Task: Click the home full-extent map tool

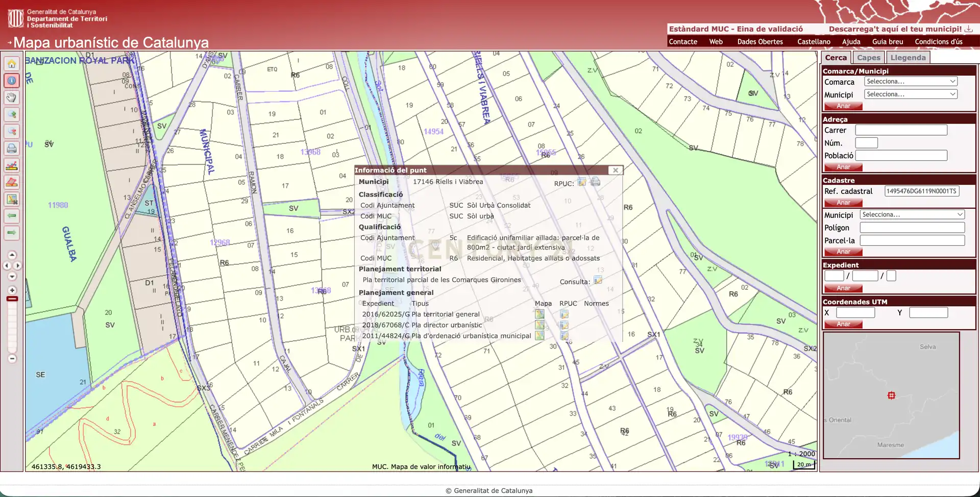Action: [12, 64]
